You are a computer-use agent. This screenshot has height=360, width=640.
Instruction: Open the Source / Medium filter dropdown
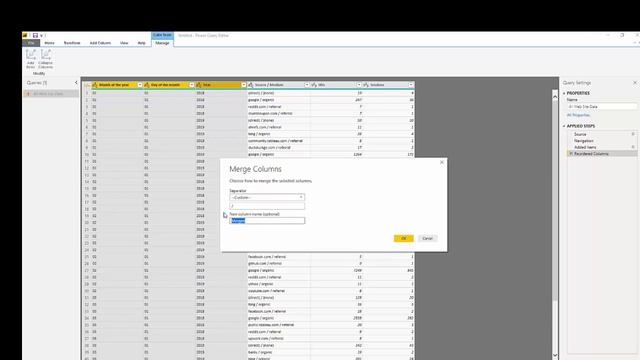click(307, 85)
